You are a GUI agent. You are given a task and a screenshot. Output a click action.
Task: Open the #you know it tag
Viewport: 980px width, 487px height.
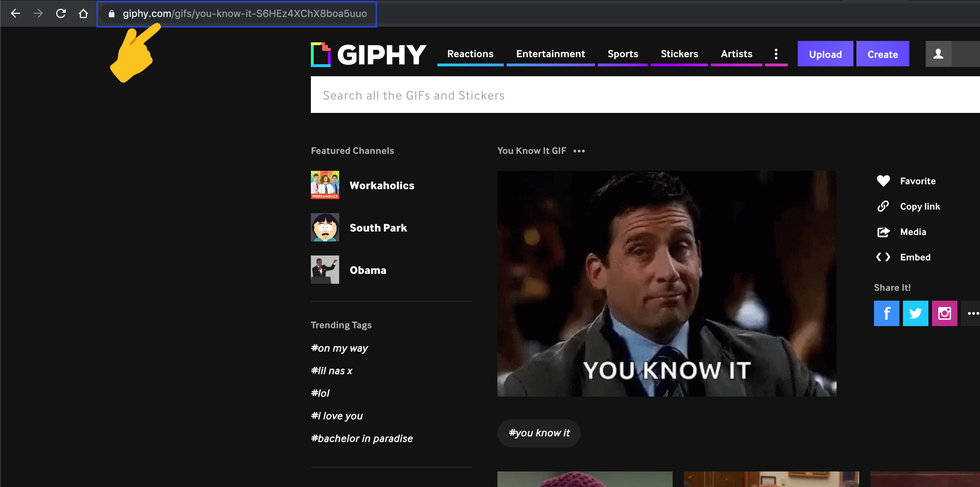click(x=539, y=433)
